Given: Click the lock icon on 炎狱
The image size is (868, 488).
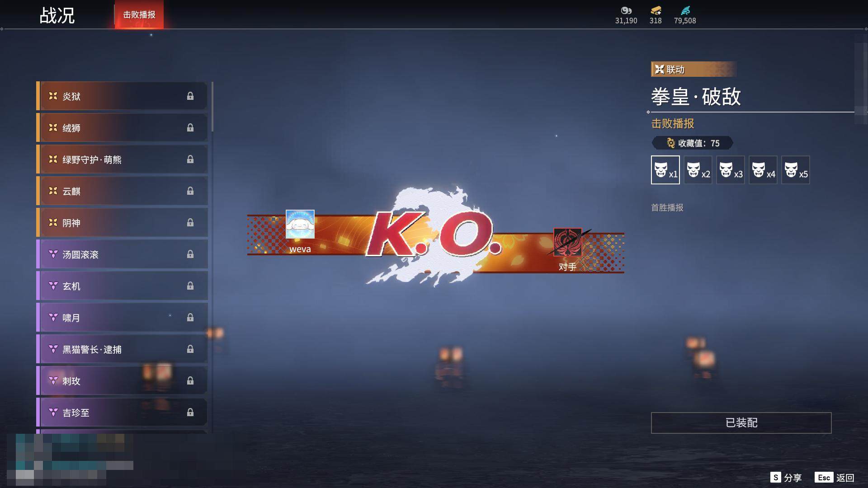Looking at the screenshot, I should [190, 96].
